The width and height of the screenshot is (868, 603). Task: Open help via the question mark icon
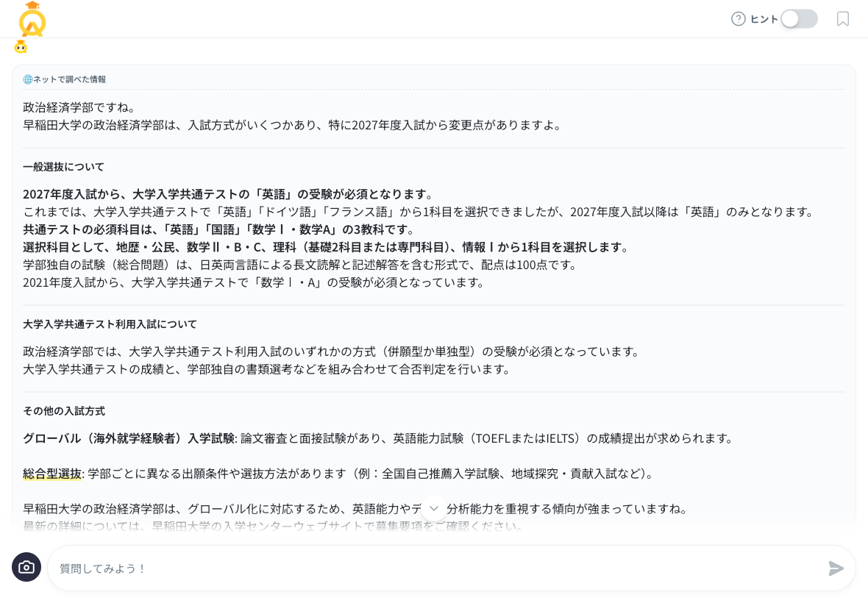pyautogui.click(x=739, y=19)
